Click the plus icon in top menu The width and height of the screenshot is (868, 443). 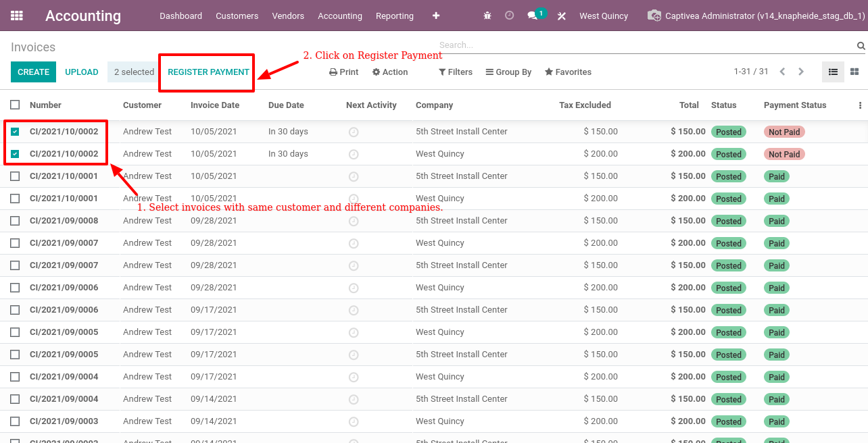(436, 16)
